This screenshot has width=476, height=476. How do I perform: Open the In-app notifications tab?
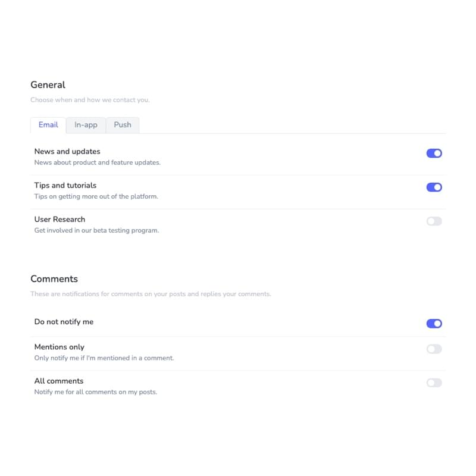pos(86,125)
